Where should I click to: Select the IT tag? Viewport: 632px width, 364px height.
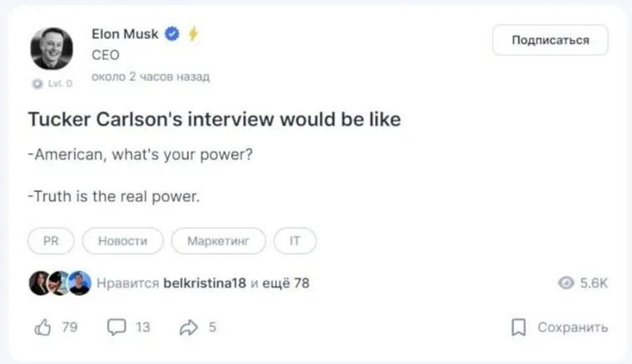[x=294, y=241]
